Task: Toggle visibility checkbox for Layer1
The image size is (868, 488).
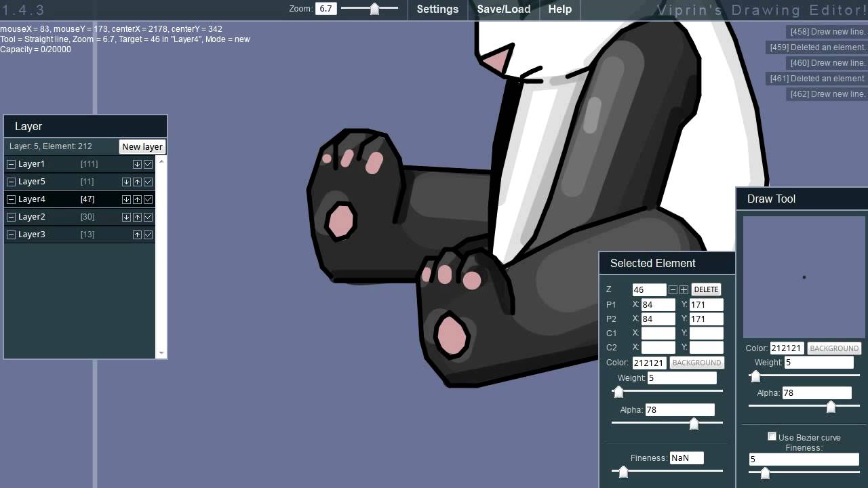Action: click(148, 163)
